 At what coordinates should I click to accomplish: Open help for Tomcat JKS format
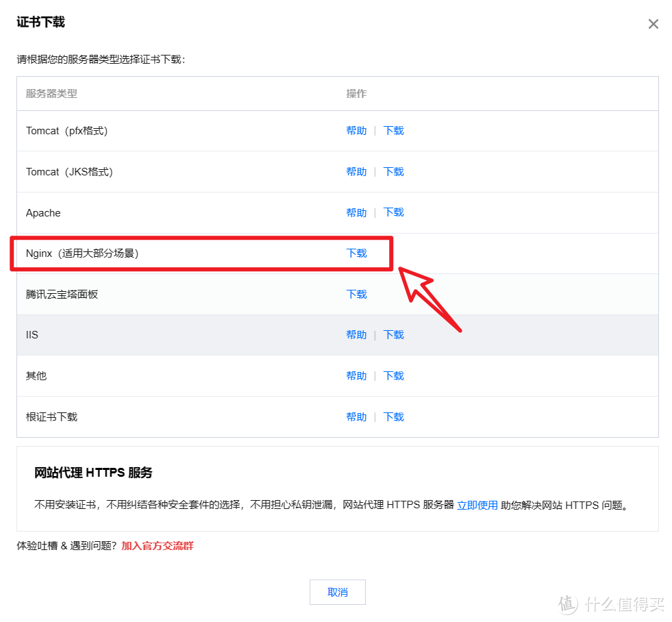356,172
